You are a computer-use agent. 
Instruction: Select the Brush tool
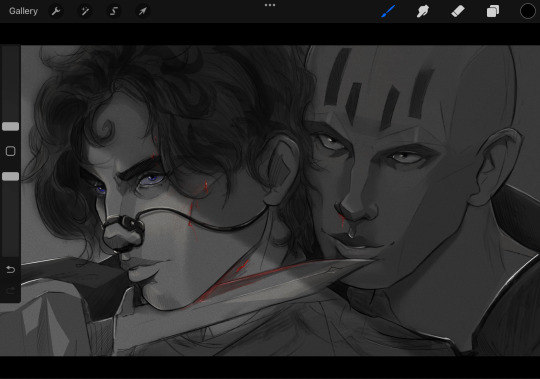coord(388,11)
